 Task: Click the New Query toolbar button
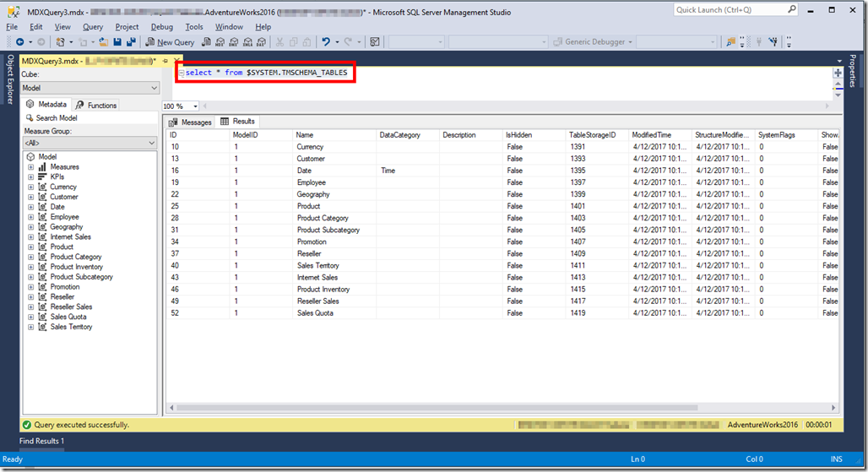click(170, 42)
